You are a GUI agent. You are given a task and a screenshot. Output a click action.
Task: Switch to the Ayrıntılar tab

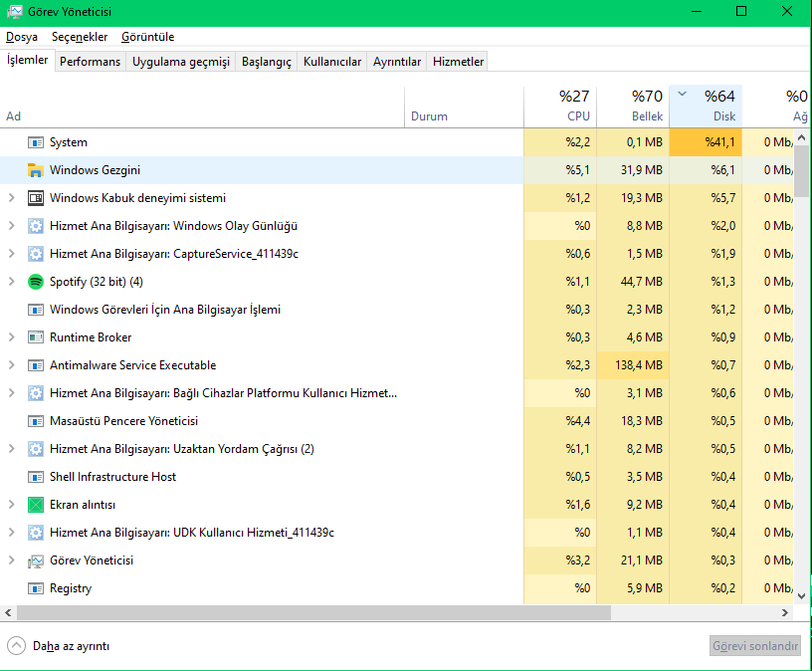coord(397,62)
